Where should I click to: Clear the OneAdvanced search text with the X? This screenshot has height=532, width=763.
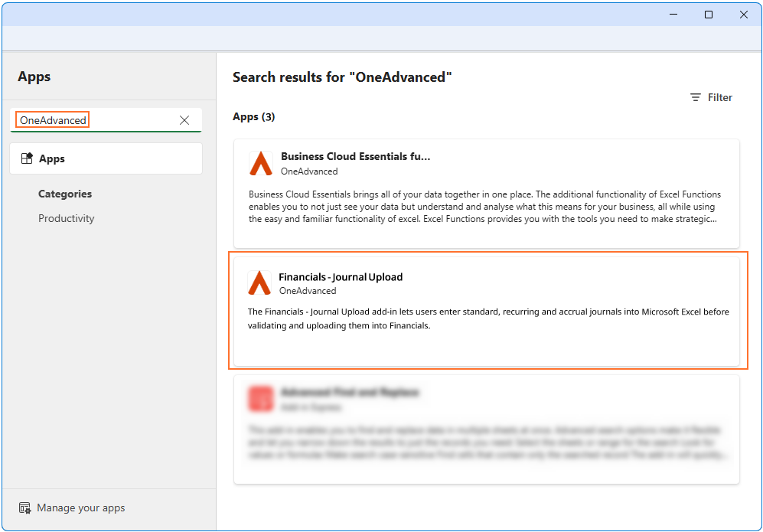point(184,120)
